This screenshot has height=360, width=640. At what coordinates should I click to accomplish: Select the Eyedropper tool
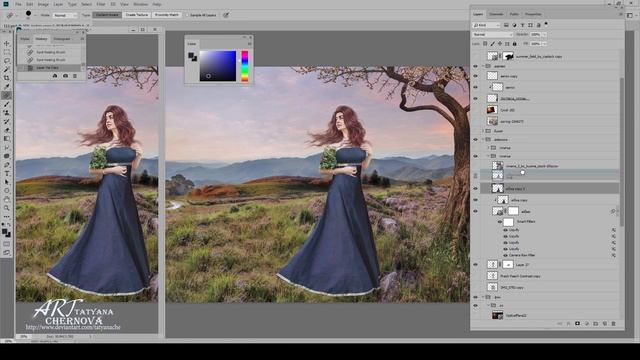pos(7,87)
